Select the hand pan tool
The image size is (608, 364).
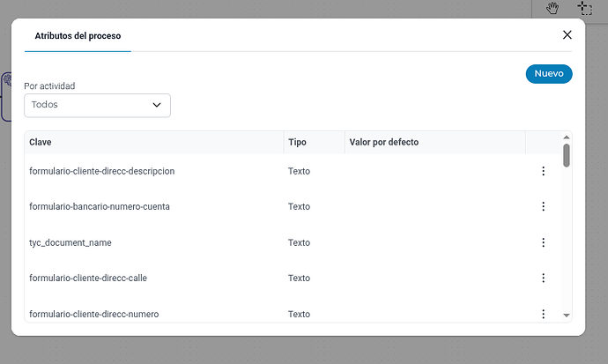[x=552, y=8]
